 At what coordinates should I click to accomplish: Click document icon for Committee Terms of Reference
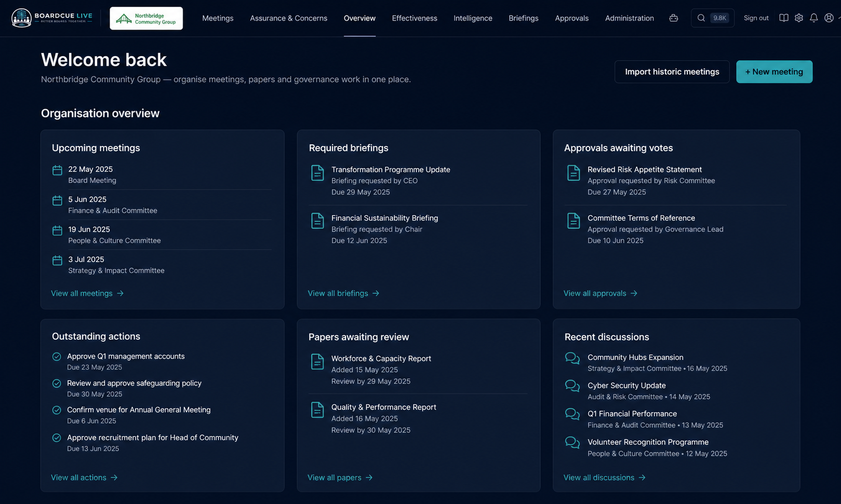573,221
